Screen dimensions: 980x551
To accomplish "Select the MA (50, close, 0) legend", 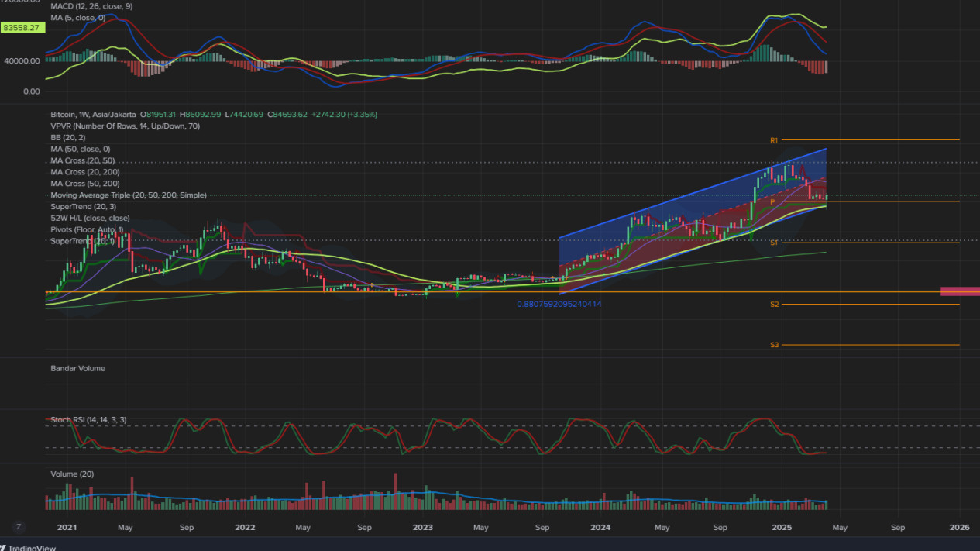I will click(81, 149).
